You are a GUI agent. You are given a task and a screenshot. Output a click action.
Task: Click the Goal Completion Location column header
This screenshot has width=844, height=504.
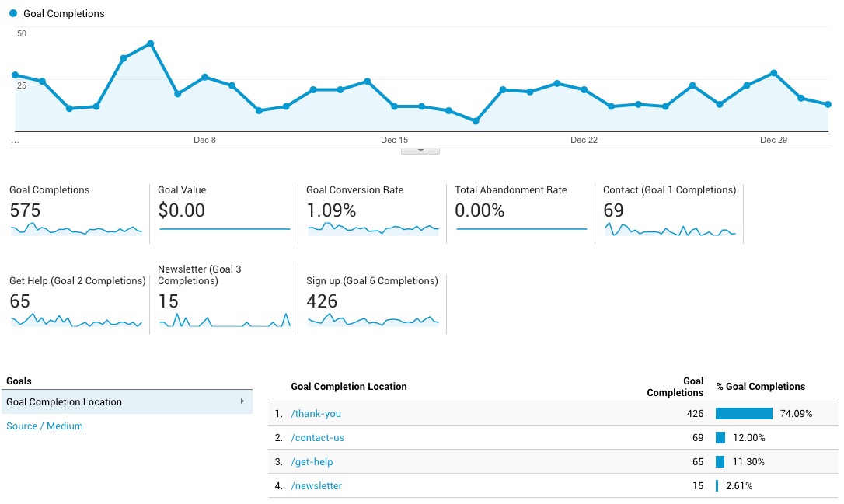[349, 386]
